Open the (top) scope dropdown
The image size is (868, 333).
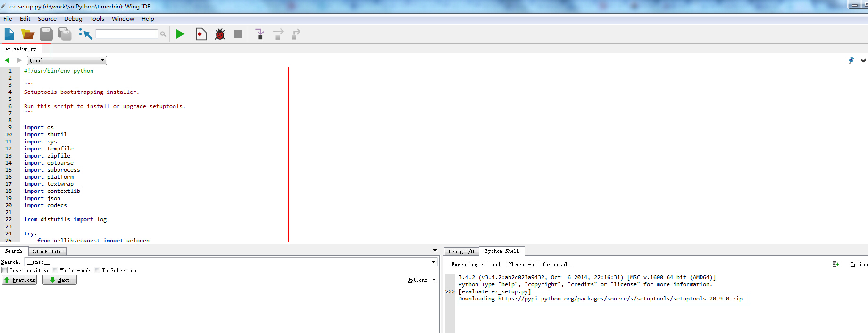(x=67, y=60)
